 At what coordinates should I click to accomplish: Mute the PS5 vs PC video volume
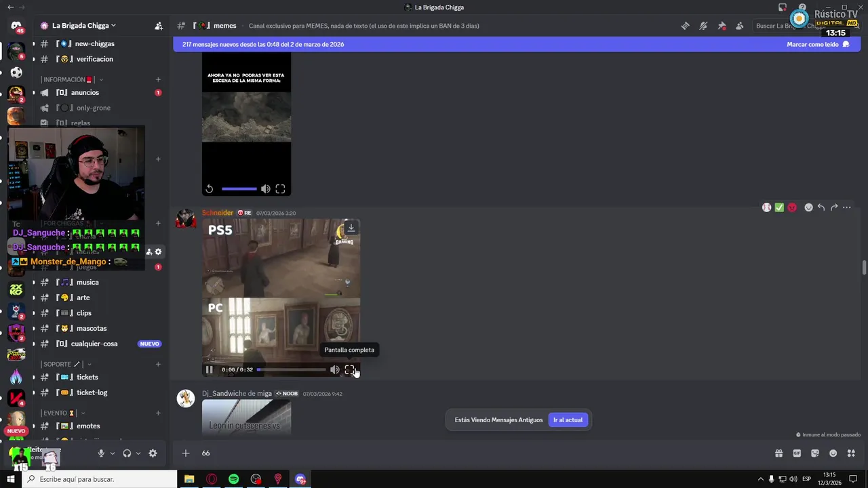tap(334, 369)
